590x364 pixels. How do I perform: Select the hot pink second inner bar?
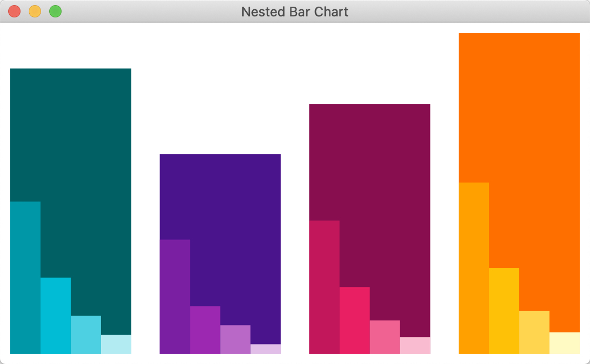click(355, 320)
